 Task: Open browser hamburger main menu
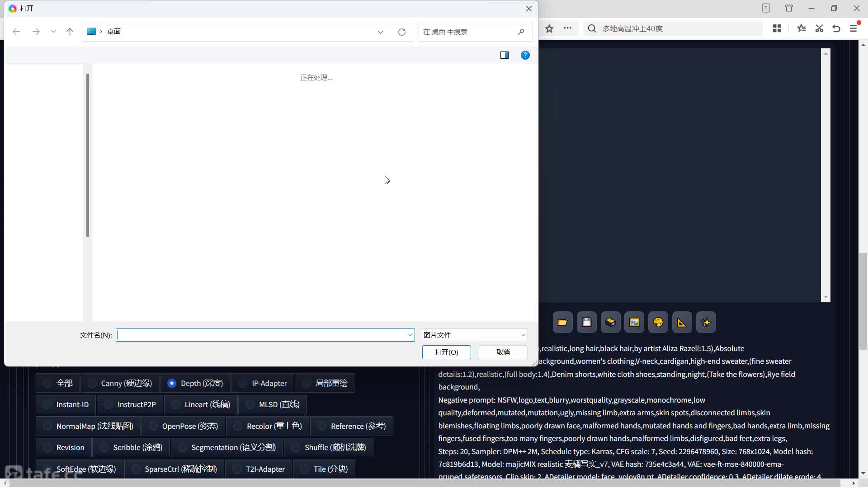click(x=854, y=28)
